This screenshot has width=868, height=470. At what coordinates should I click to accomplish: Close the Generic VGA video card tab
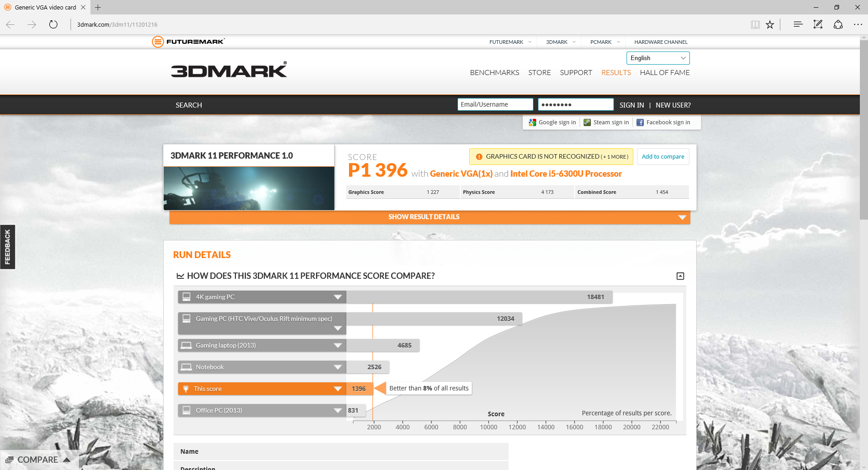(x=83, y=7)
